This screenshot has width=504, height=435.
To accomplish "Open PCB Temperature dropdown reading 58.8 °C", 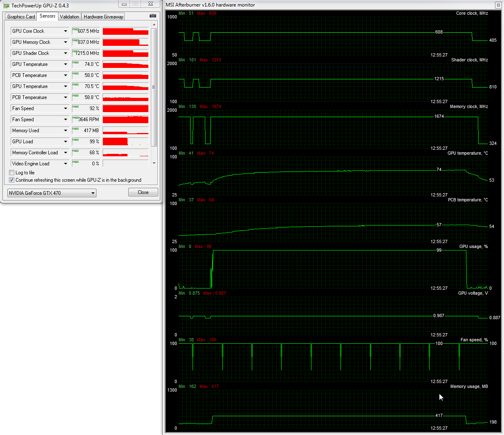I will [65, 97].
